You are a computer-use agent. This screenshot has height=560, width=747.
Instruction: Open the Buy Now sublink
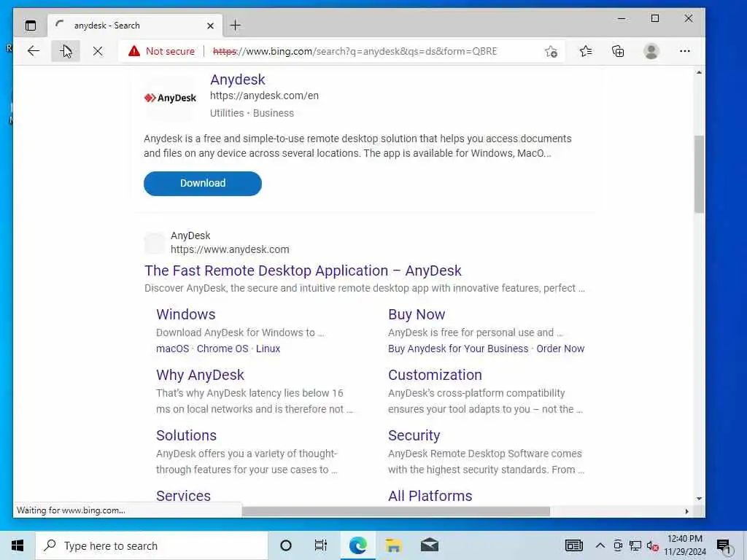[x=417, y=314]
